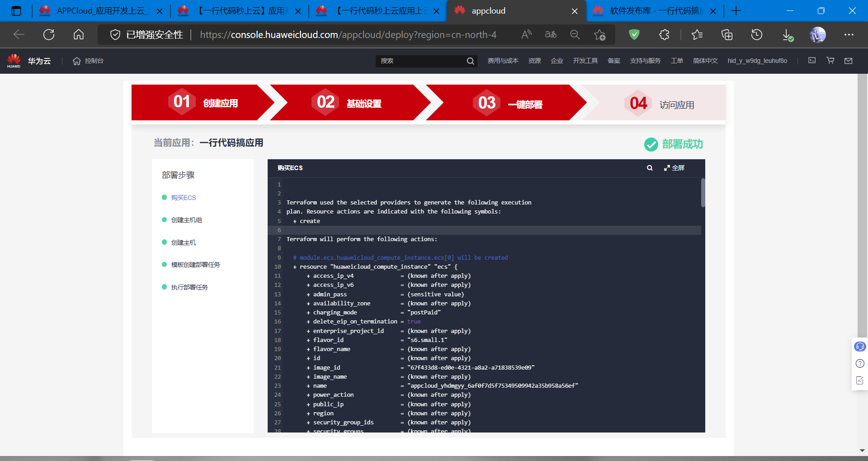868x461 pixels.
Task: Open the 简体中文 language dropdown
Action: (705, 61)
